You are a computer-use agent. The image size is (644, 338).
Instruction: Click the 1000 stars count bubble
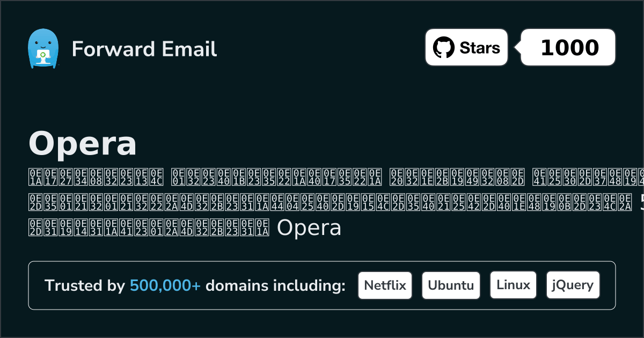coord(567,47)
